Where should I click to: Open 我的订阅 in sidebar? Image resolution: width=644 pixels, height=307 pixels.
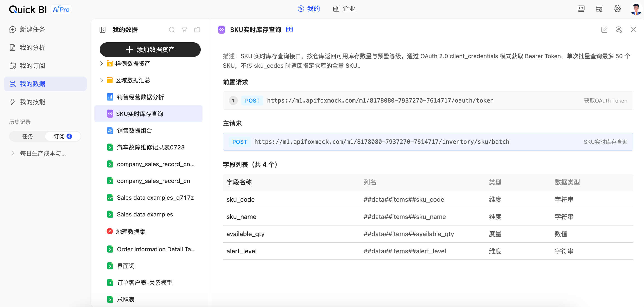pos(45,66)
